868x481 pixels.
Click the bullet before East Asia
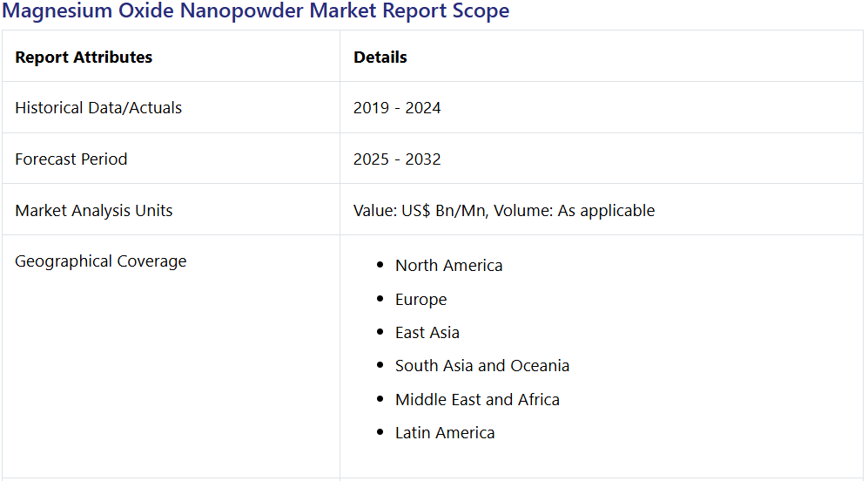[x=380, y=332]
